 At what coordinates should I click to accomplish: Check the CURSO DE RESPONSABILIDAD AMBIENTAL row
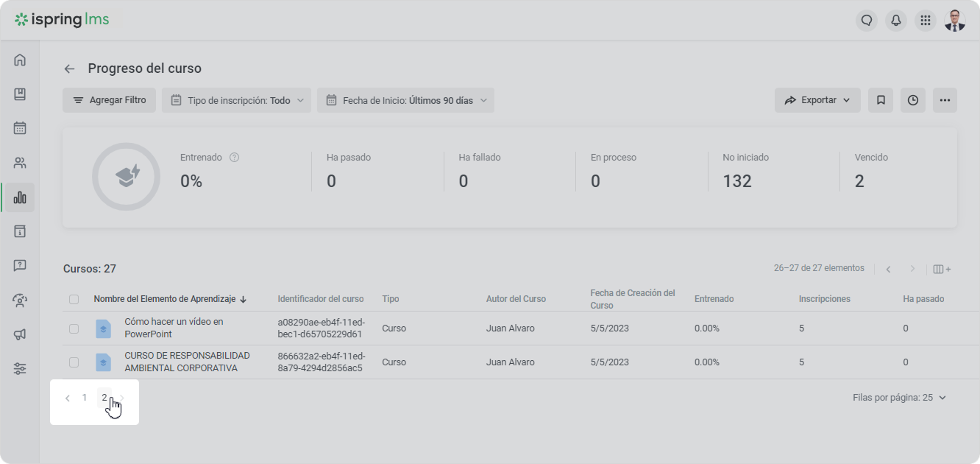[x=74, y=362]
